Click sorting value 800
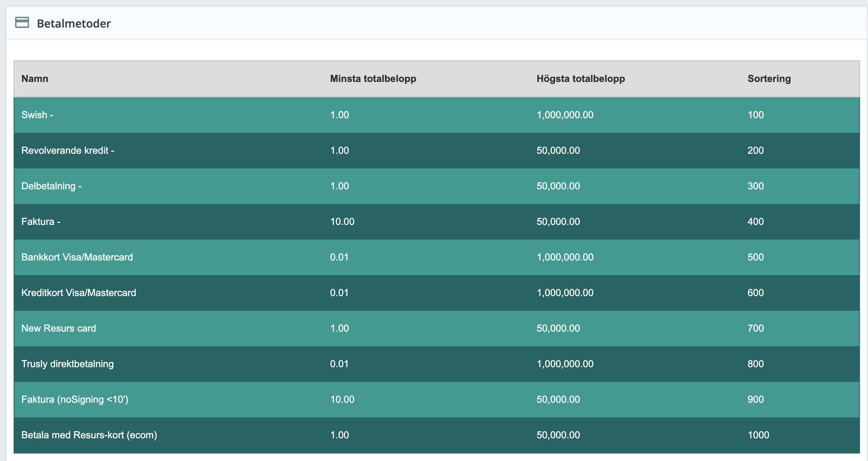 (x=756, y=364)
